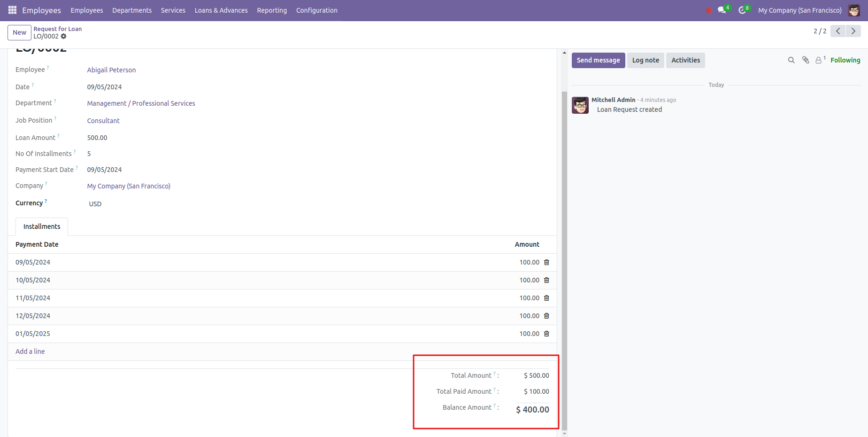
Task: Delete the 09/05/2024 installment row
Action: tap(546, 262)
